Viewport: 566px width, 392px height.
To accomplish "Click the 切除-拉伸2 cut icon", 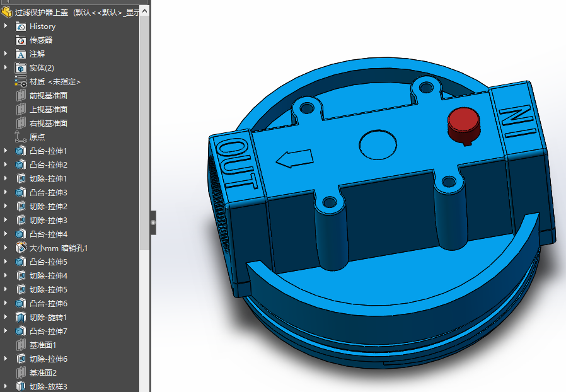I will pyautogui.click(x=21, y=207).
